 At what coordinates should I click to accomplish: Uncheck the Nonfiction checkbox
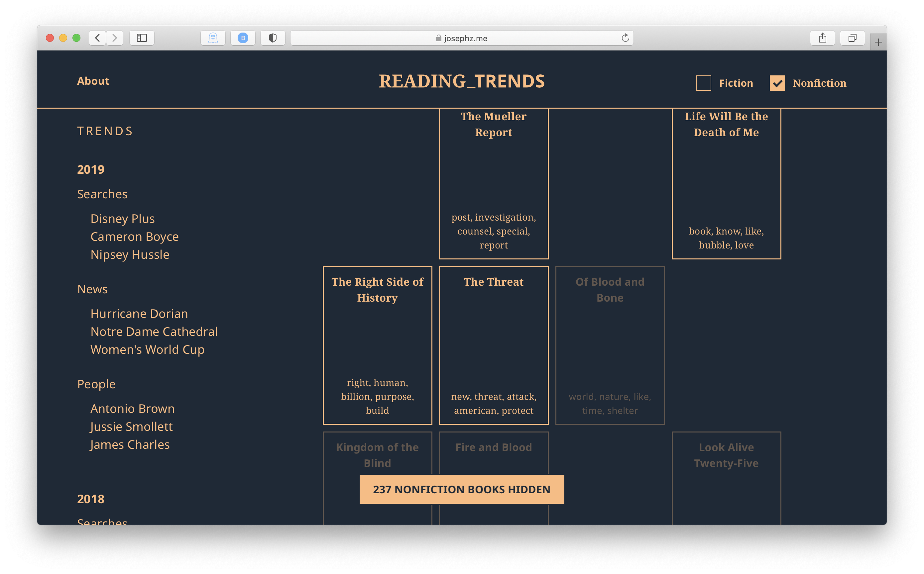point(777,83)
